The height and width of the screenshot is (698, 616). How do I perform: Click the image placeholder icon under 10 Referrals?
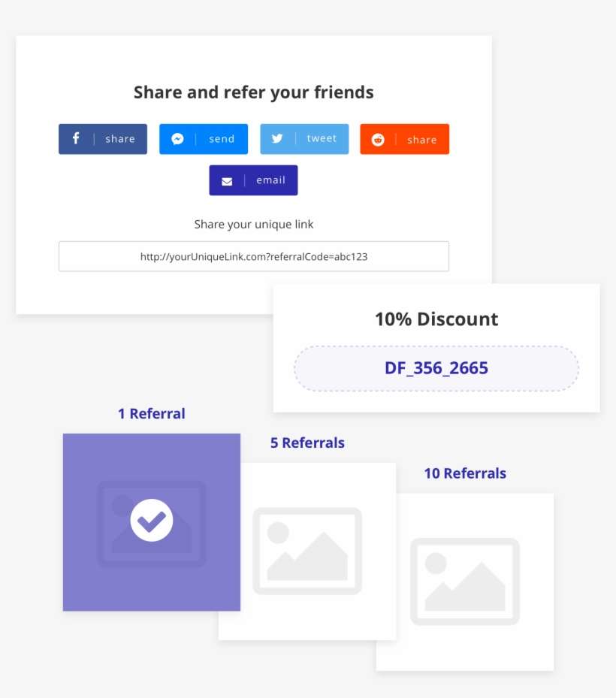click(464, 581)
